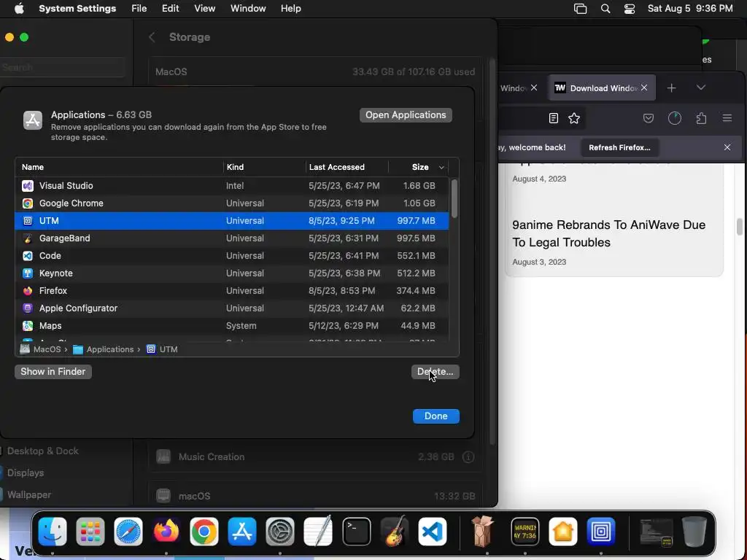The height and width of the screenshot is (560, 747).
Task: Open Finder from the Dock
Action: 53,531
